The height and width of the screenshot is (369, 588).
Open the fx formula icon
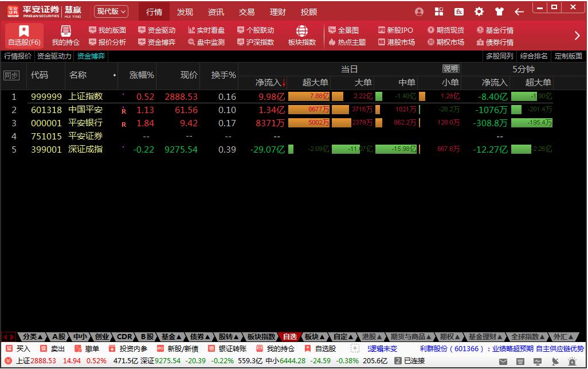click(459, 12)
